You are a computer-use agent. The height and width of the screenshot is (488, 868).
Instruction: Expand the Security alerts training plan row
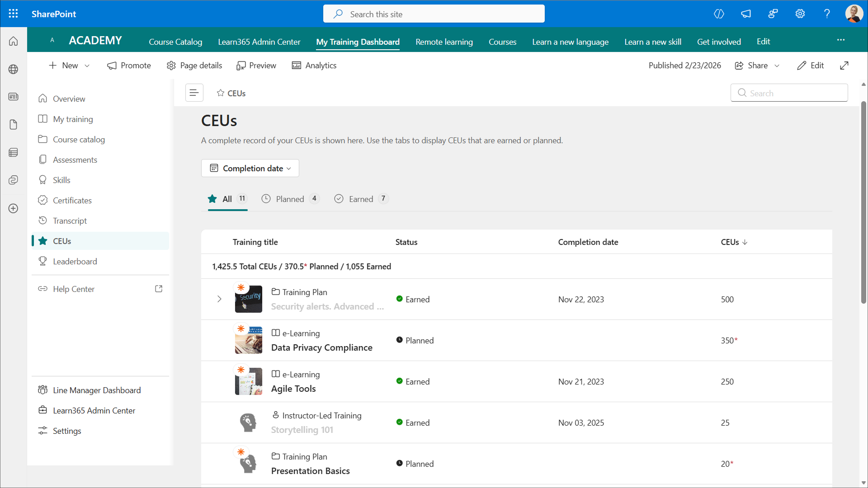[x=219, y=299]
